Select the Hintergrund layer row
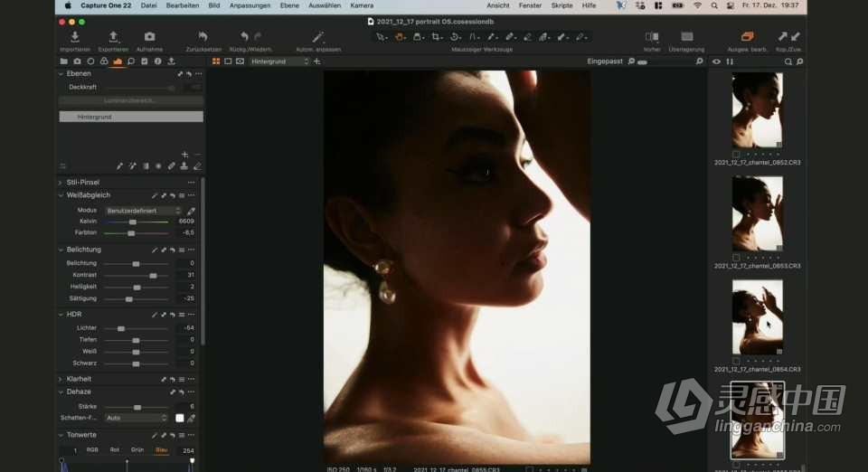This screenshot has width=868, height=472. pos(131,117)
